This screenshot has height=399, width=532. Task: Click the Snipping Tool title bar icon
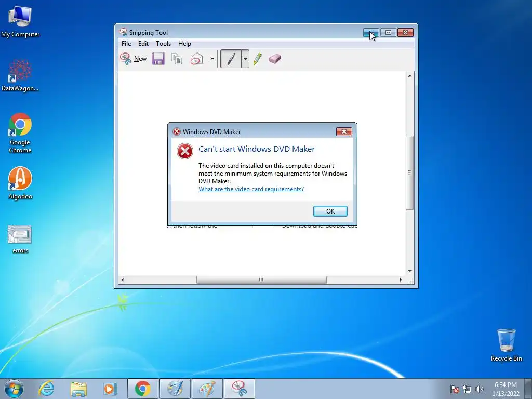tap(123, 33)
